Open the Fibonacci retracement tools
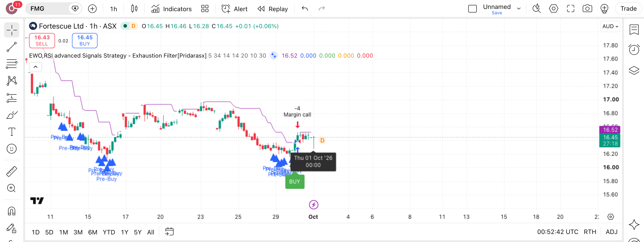644x242 pixels. pyautogui.click(x=11, y=64)
